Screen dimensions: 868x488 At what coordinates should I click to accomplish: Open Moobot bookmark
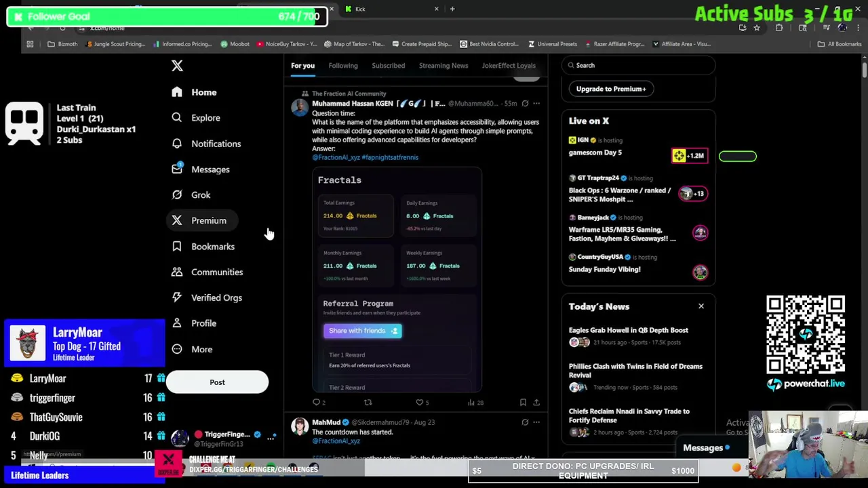click(x=235, y=44)
